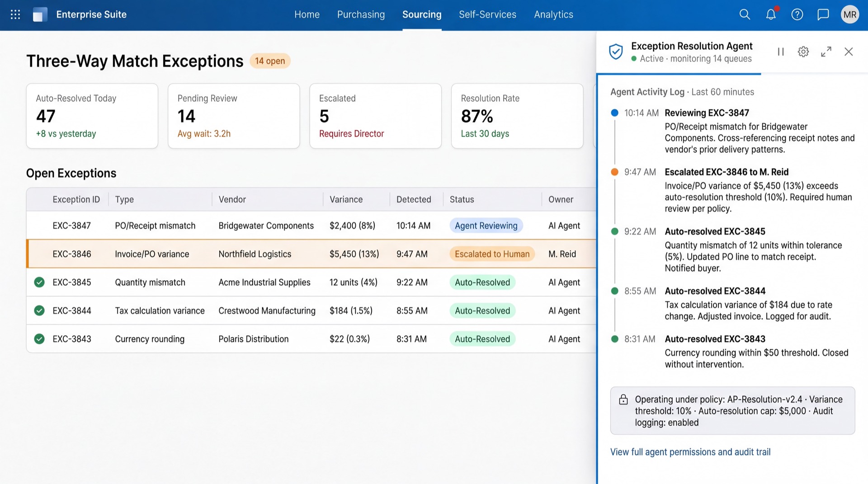Open the app launcher grid icon
This screenshot has height=484, width=868.
tap(15, 14)
